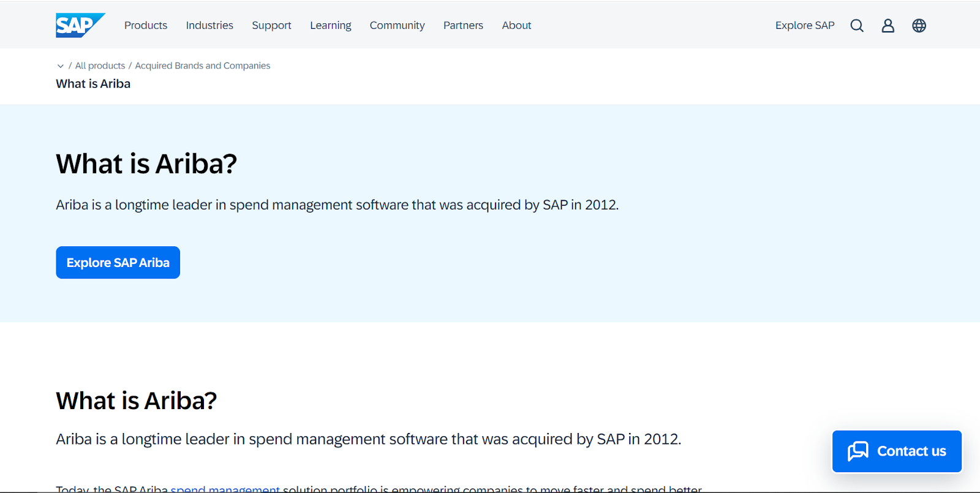Viewport: 980px width, 493px height.
Task: Go to the Learning menu item
Action: click(330, 26)
